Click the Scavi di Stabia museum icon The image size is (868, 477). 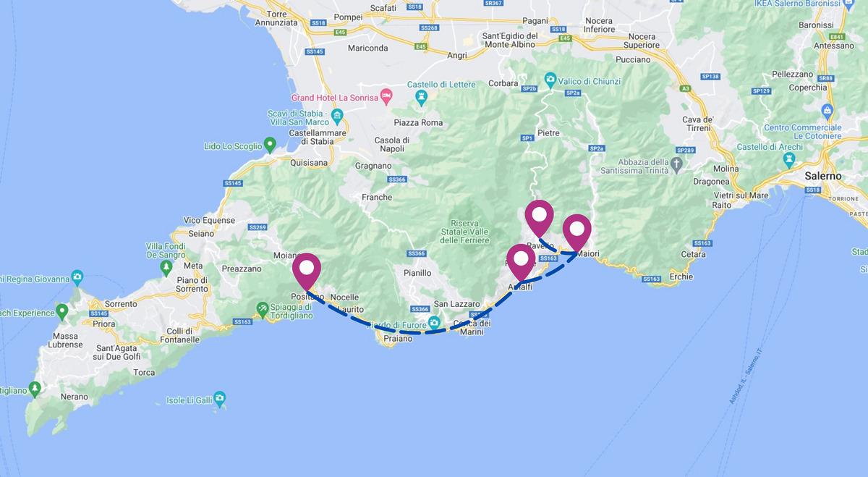pos(336,115)
